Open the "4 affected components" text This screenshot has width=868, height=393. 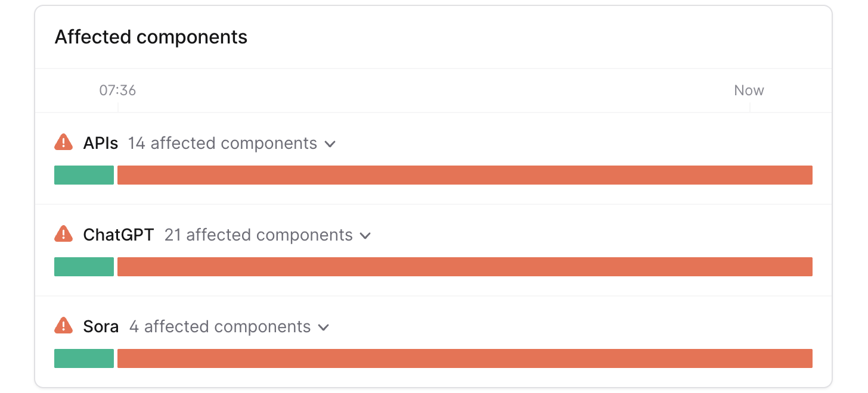point(220,327)
